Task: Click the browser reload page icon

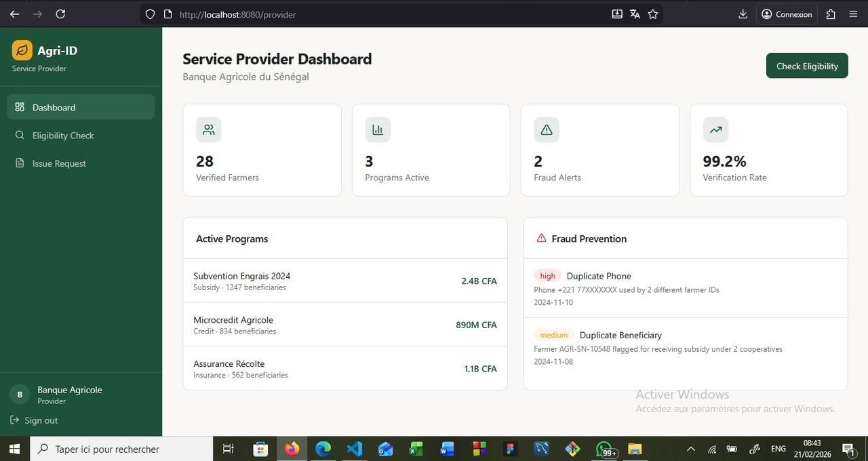Action: 60,14
